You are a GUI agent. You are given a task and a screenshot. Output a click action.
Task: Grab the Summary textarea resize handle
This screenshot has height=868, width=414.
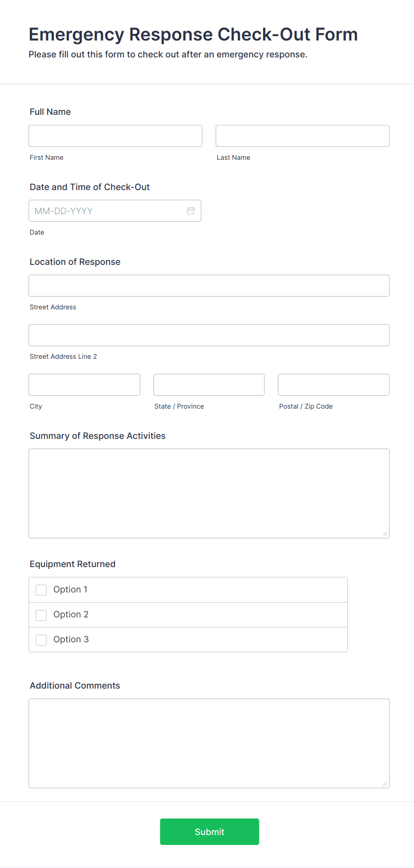click(385, 534)
